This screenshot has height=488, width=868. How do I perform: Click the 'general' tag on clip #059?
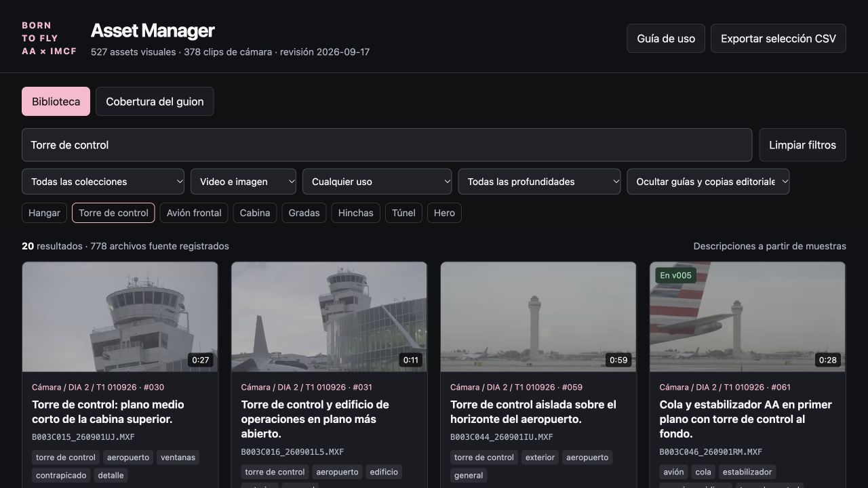pos(469,475)
